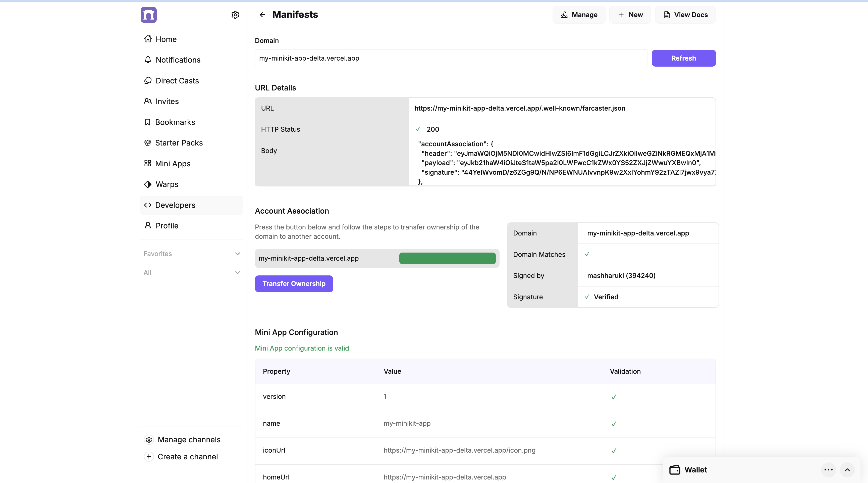Image resolution: width=868 pixels, height=483 pixels.
Task: Open Direct Casts in the sidebar
Action: (177, 81)
